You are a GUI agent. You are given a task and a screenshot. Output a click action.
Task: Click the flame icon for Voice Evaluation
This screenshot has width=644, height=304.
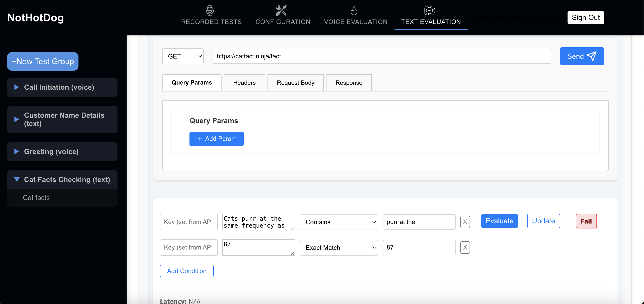pos(354,11)
